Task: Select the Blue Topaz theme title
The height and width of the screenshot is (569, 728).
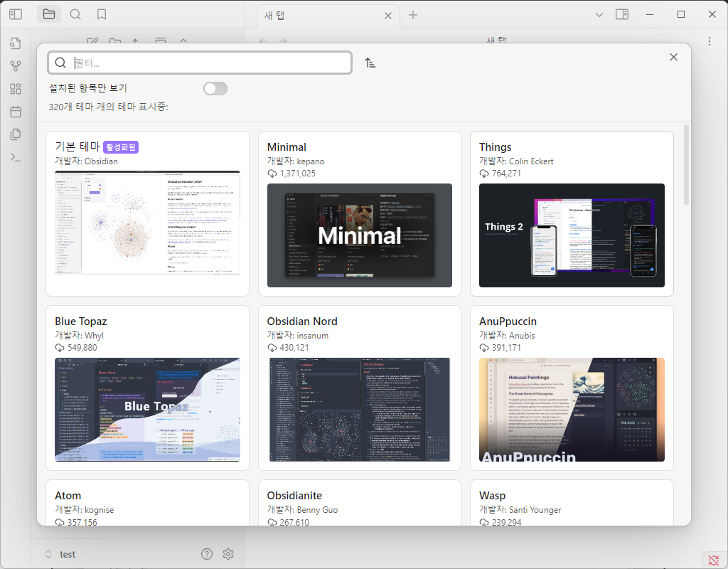Action: pos(81,321)
